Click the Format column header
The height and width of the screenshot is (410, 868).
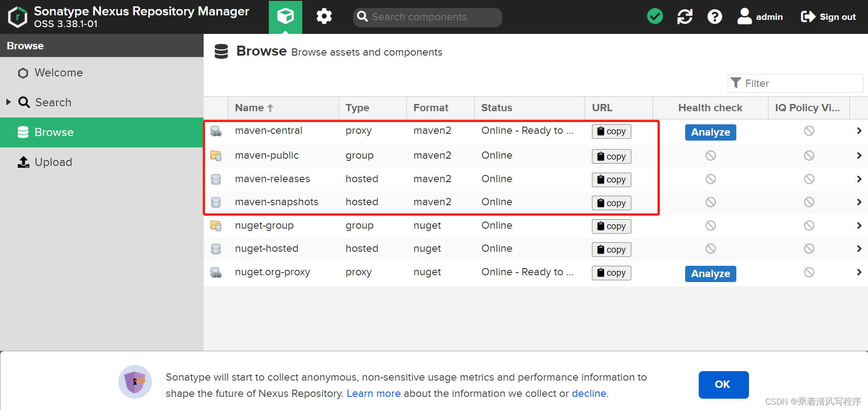(x=440, y=108)
